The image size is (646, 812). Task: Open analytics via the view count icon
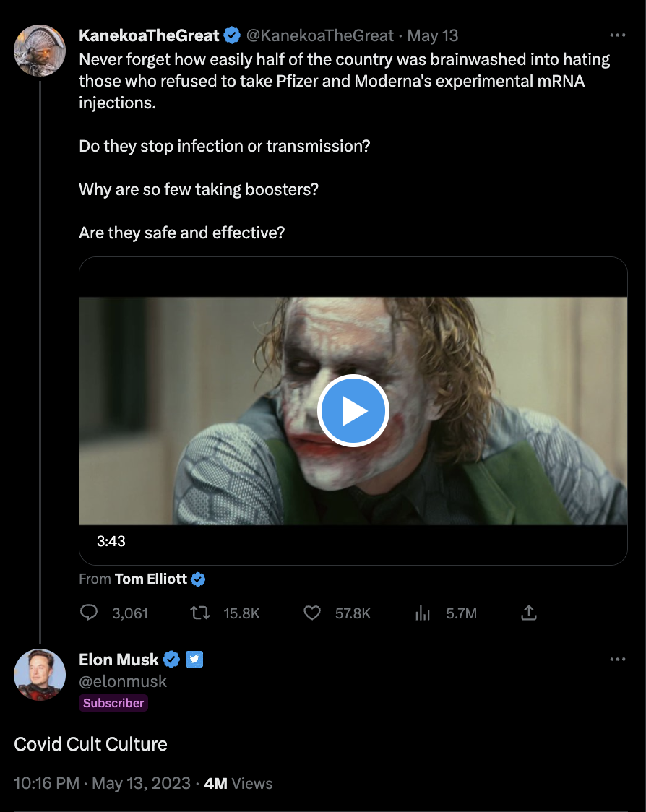click(x=423, y=613)
